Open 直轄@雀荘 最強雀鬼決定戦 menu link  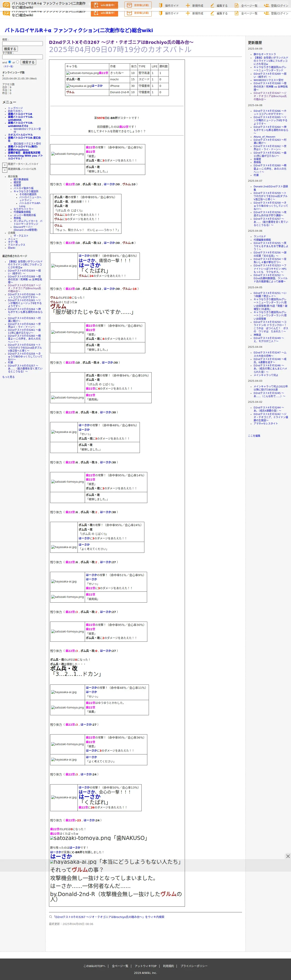(24, 153)
